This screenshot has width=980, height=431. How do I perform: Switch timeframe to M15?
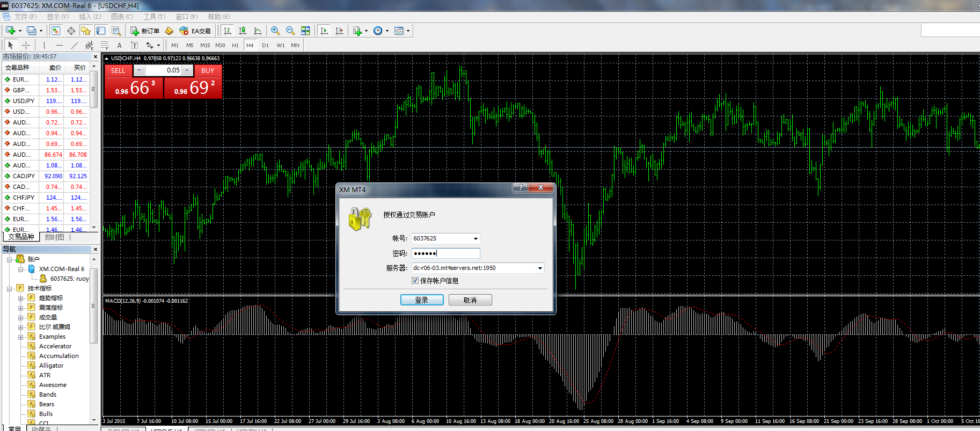pos(205,45)
